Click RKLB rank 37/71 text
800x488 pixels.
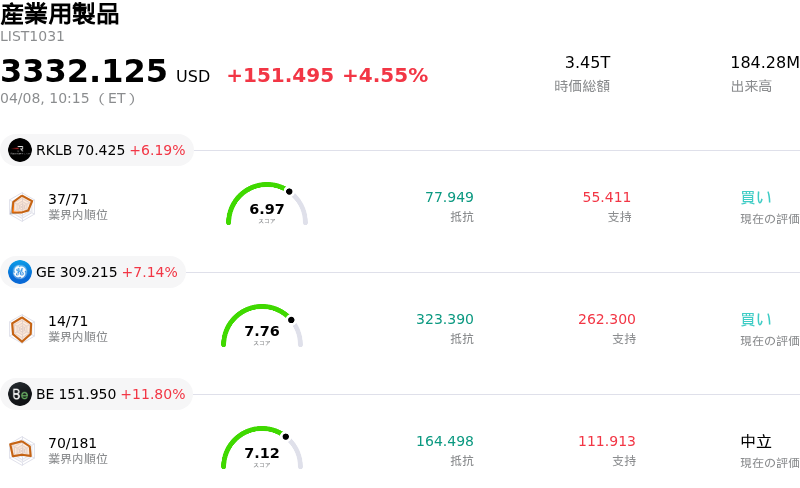tap(68, 199)
